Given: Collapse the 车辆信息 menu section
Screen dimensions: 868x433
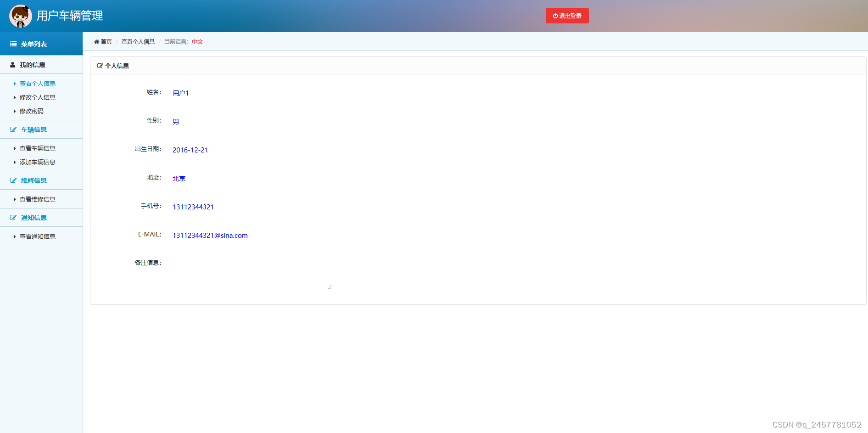Looking at the screenshot, I should coord(41,129).
